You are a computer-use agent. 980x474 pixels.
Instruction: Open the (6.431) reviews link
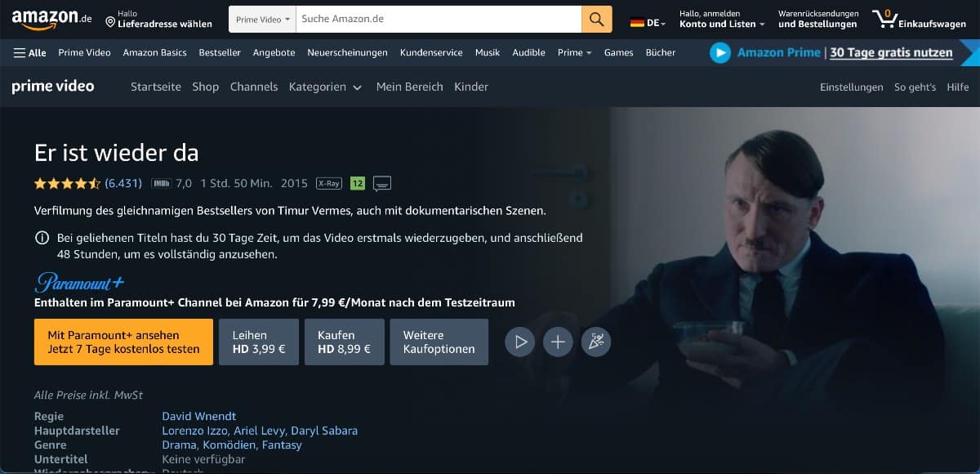pyautogui.click(x=123, y=183)
